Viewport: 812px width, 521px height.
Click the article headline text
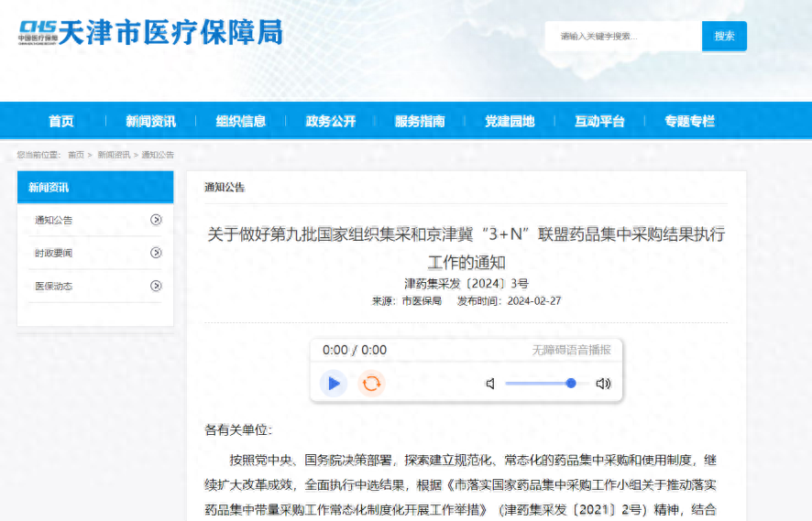click(x=466, y=248)
